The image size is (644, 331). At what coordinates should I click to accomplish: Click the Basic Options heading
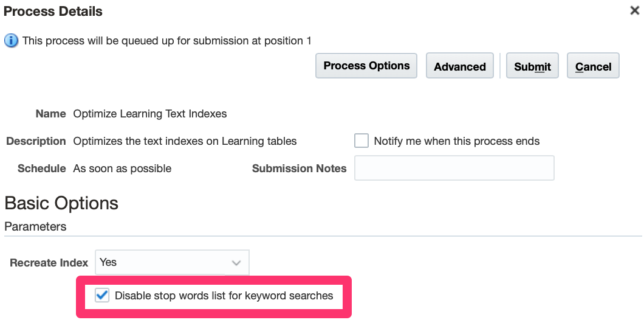[x=61, y=203]
